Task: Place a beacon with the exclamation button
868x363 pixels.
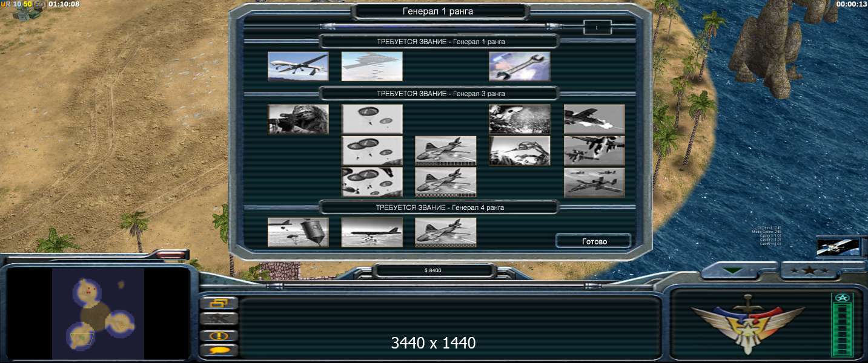Action: tap(219, 335)
